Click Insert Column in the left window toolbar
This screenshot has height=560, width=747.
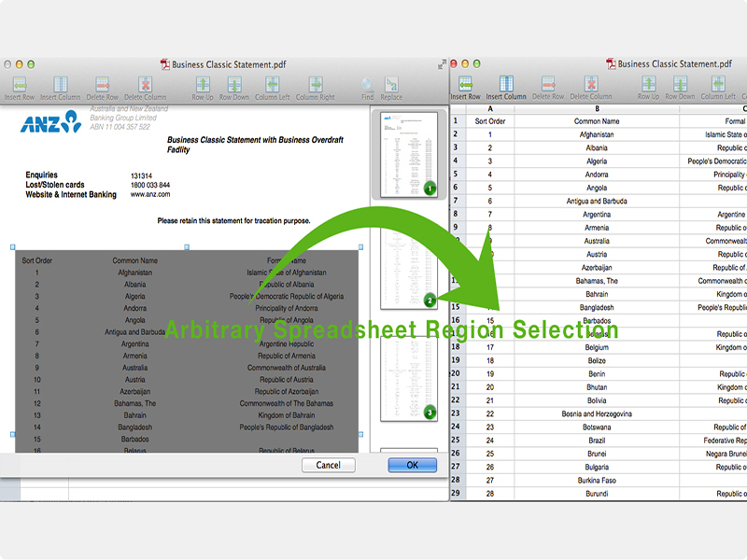[x=61, y=88]
